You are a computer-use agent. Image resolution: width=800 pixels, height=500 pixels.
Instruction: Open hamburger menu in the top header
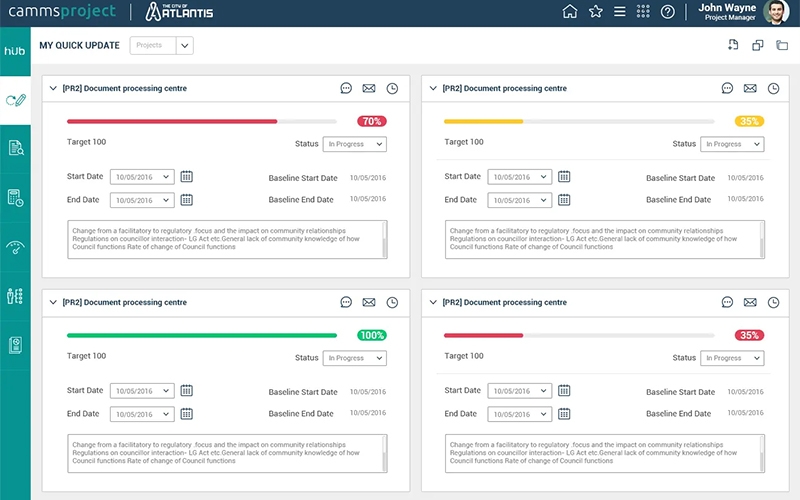click(620, 12)
